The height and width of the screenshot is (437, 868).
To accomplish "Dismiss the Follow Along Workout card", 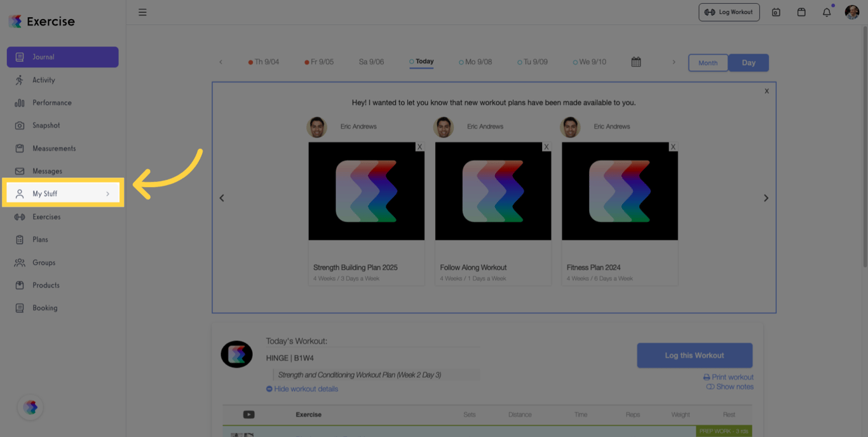I will (x=546, y=147).
